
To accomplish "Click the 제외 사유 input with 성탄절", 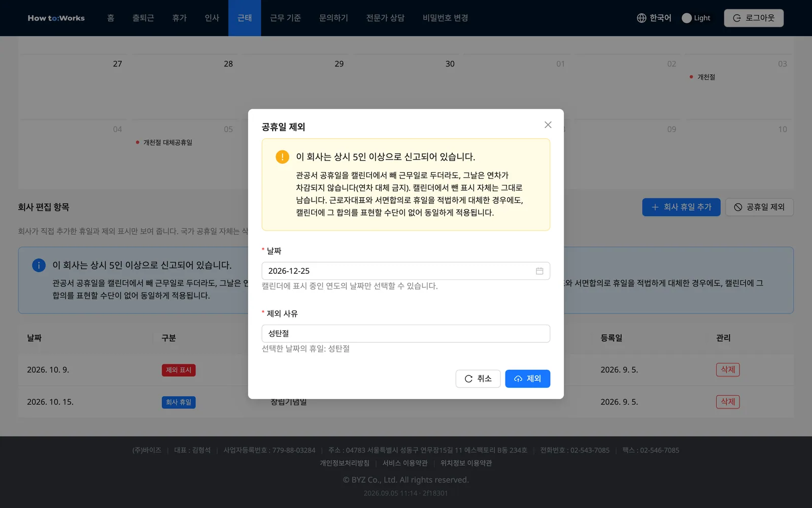I will tap(405, 334).
